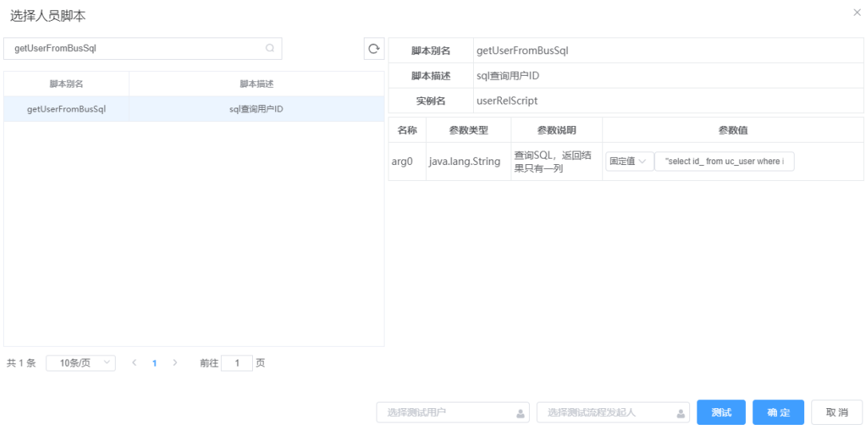
Task: Click the java.lang.String parameter type cell
Action: point(468,162)
